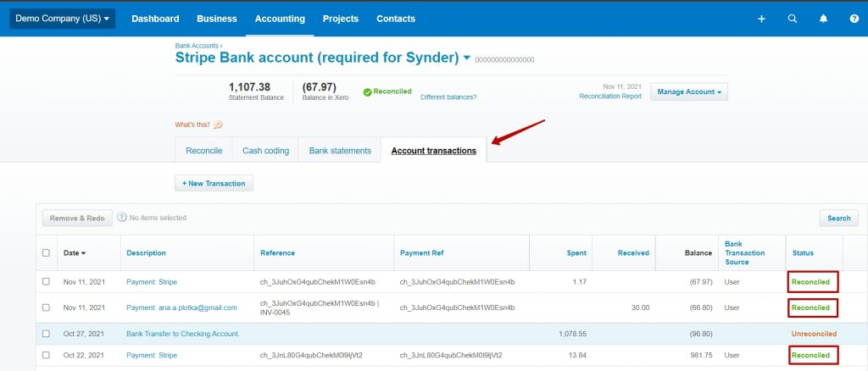Click the Different balances? link
Image resolution: width=868 pixels, height=371 pixels.
[x=448, y=97]
